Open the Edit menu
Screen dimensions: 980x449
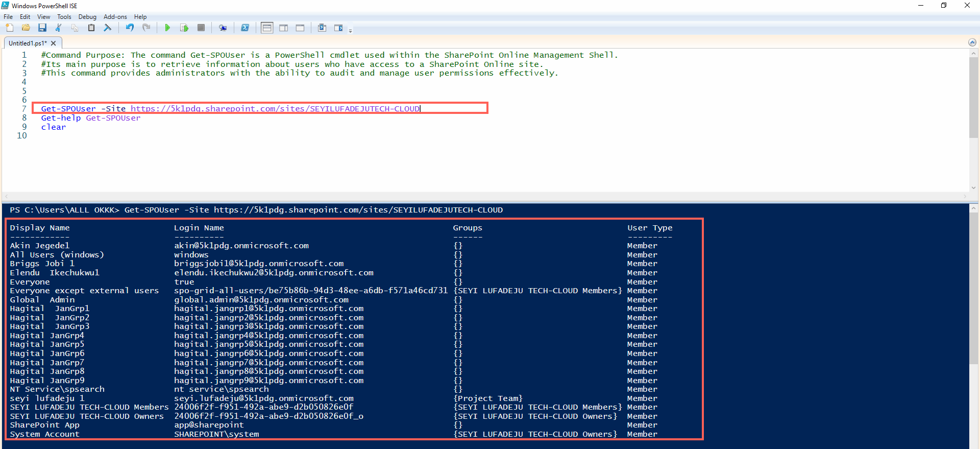[x=25, y=17]
